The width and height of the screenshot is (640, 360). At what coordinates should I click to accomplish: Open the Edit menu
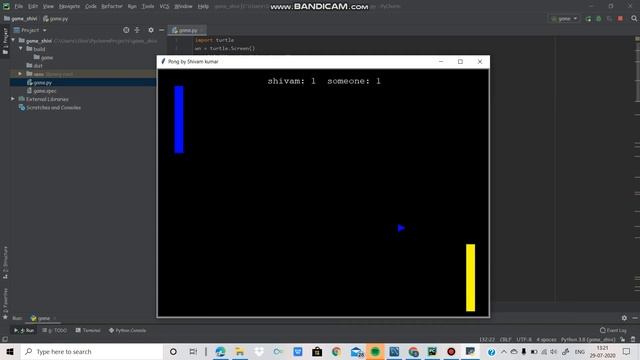(33, 6)
